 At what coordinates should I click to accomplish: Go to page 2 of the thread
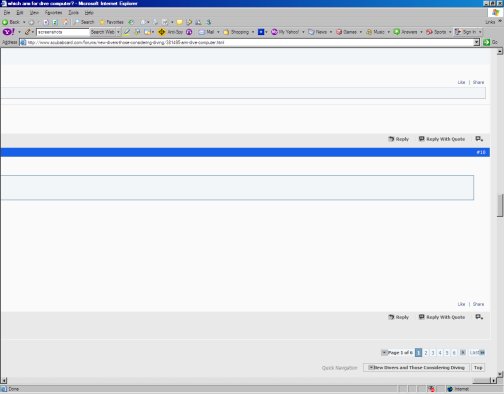(x=426, y=352)
